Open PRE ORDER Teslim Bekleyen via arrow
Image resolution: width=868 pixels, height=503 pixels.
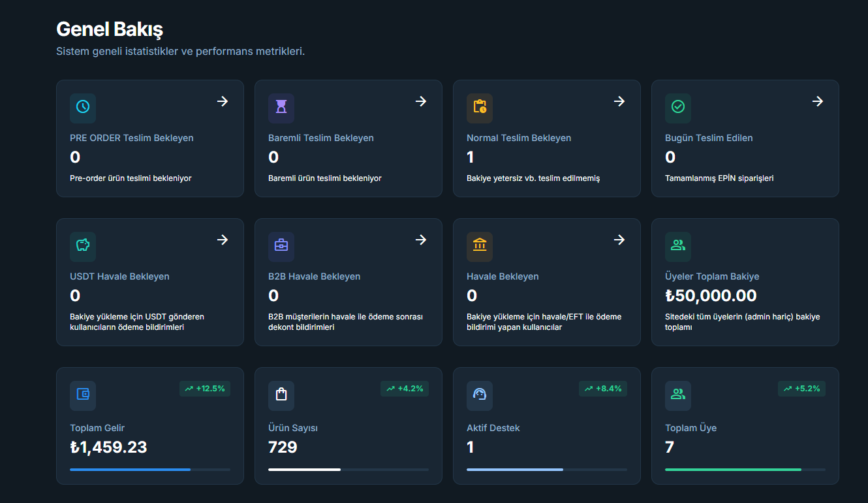[223, 101]
